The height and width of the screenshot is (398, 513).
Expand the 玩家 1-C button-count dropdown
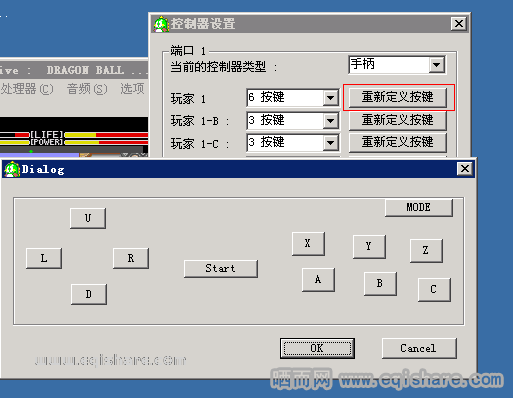pos(330,143)
